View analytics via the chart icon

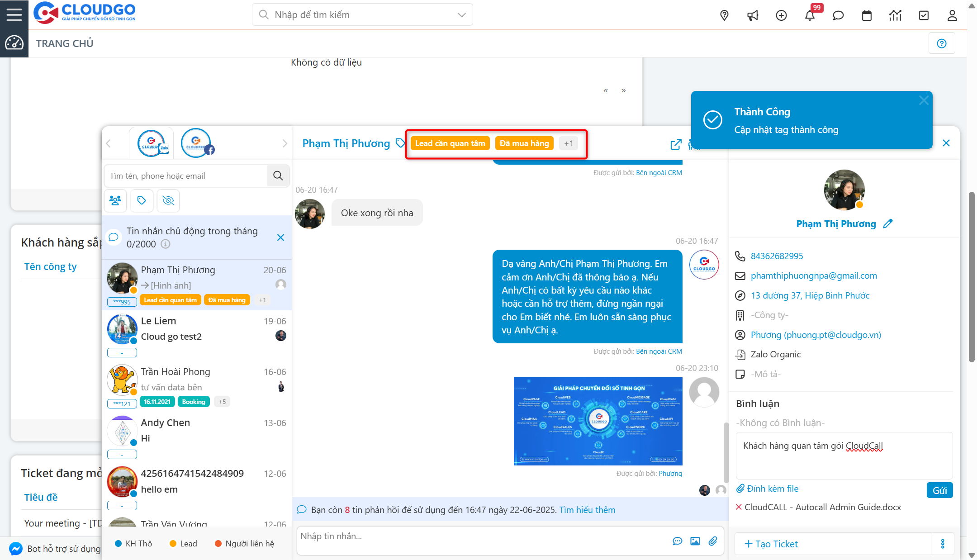click(x=895, y=15)
